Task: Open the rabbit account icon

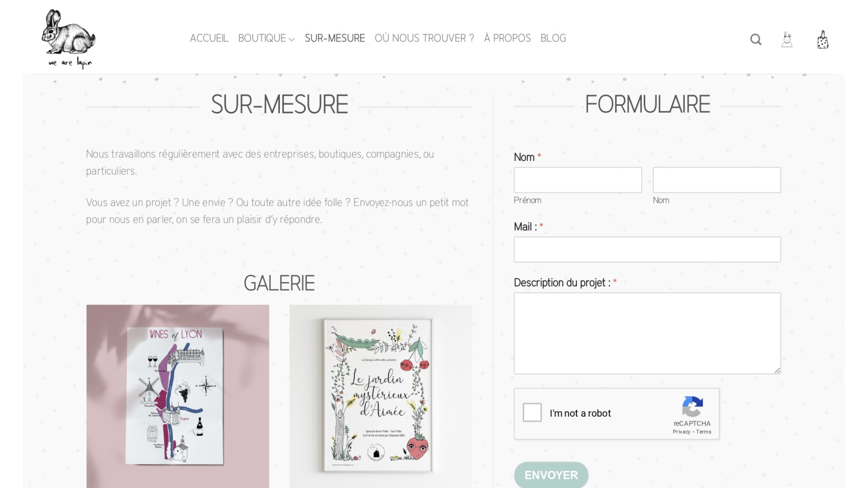Action: [787, 39]
